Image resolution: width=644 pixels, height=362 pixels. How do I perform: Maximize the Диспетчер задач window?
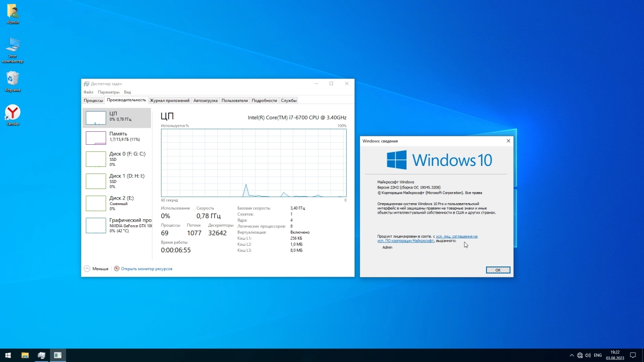pos(331,83)
